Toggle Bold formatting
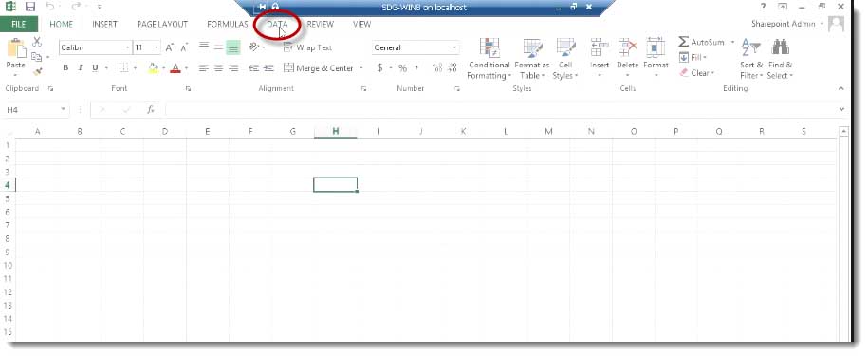This screenshot has width=868, height=356. [x=65, y=68]
